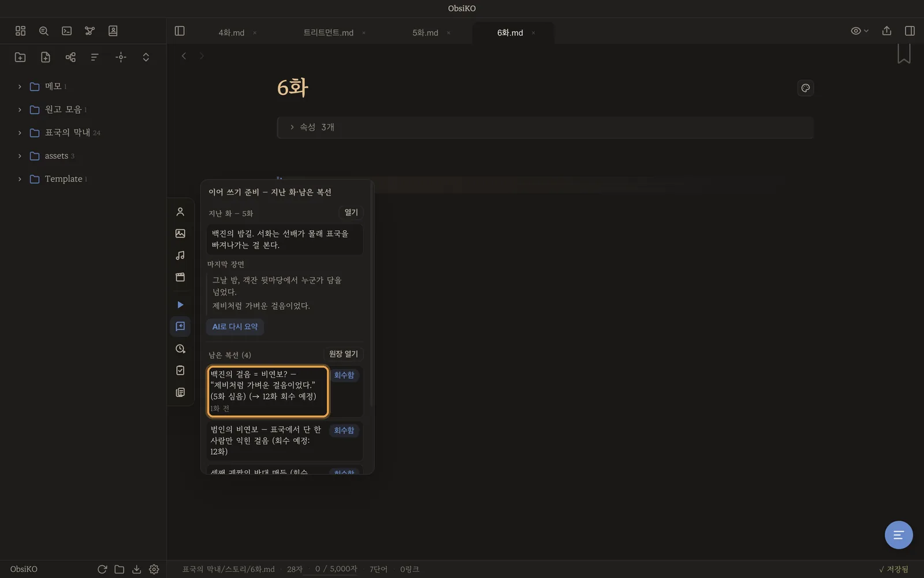Open the stacked documents icon

pyautogui.click(x=180, y=392)
